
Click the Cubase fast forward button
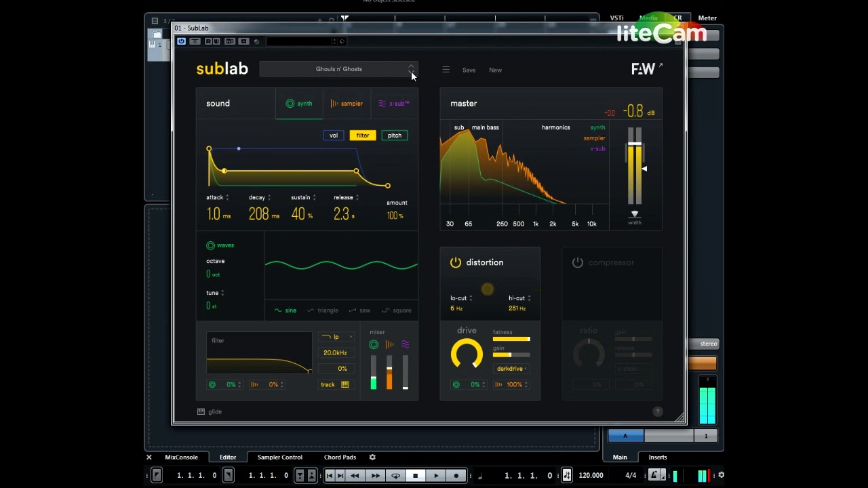click(375, 476)
